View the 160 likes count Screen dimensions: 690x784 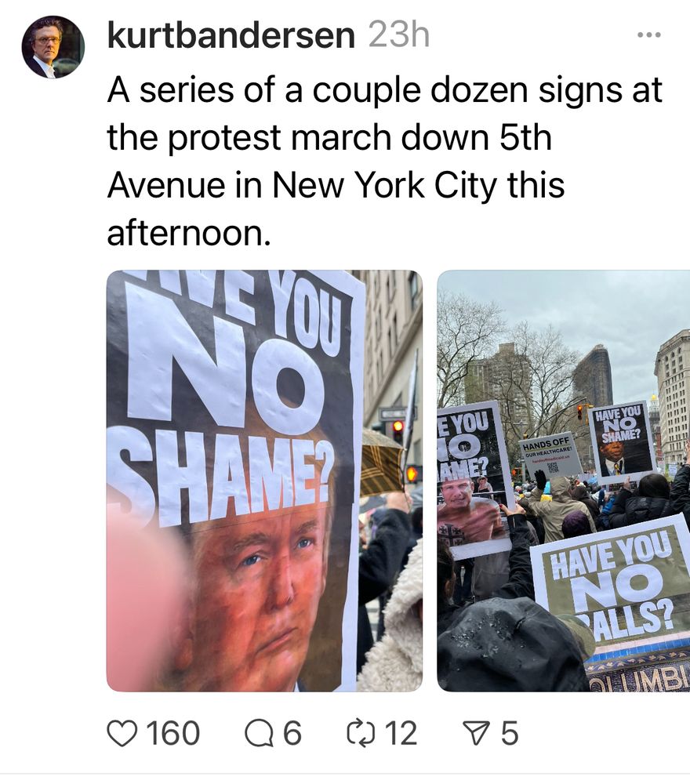pos(174,734)
